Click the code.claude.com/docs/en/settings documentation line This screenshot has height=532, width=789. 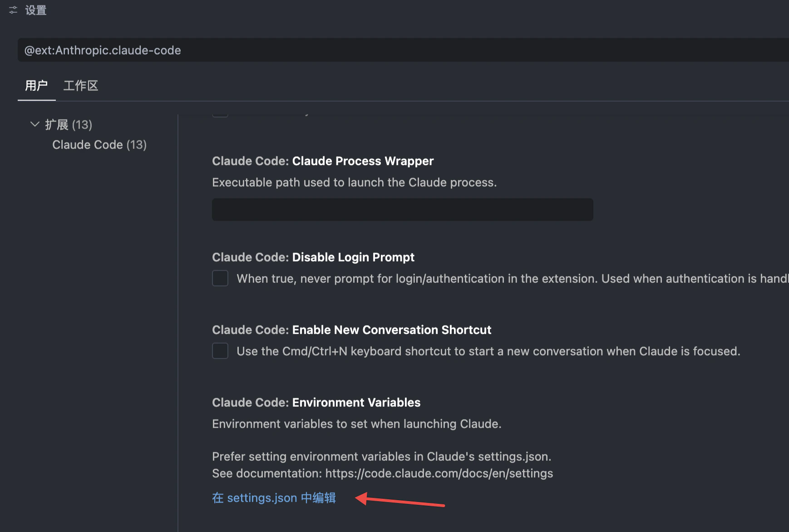(x=383, y=473)
